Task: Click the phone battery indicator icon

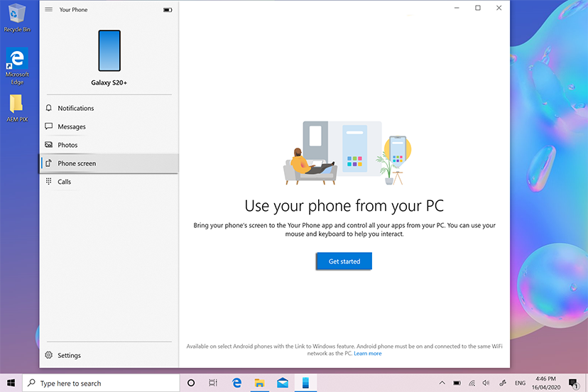Action: (168, 10)
